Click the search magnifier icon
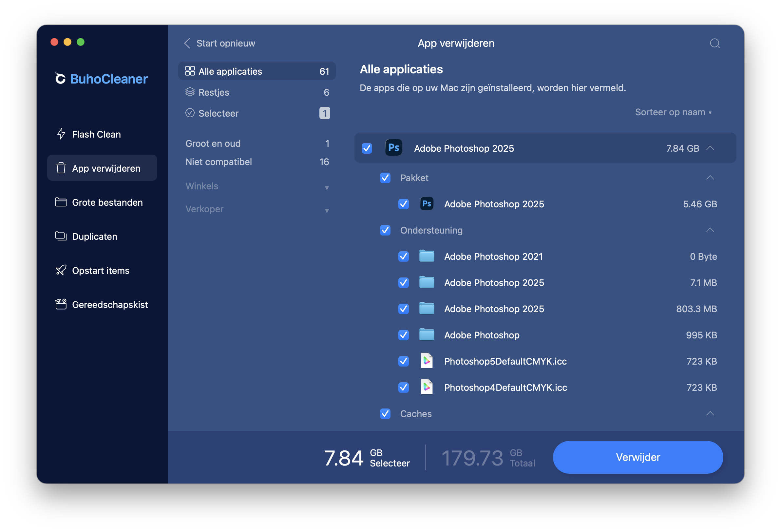Image resolution: width=781 pixels, height=532 pixels. pos(714,43)
